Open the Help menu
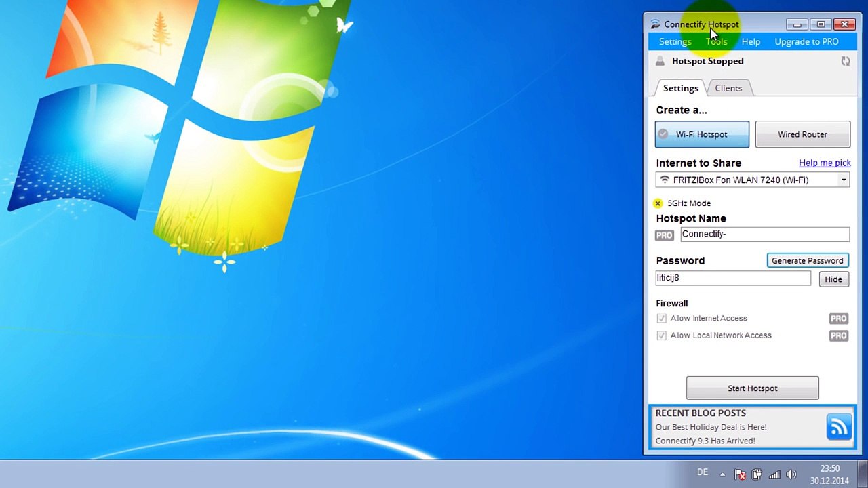868x488 pixels. point(751,41)
